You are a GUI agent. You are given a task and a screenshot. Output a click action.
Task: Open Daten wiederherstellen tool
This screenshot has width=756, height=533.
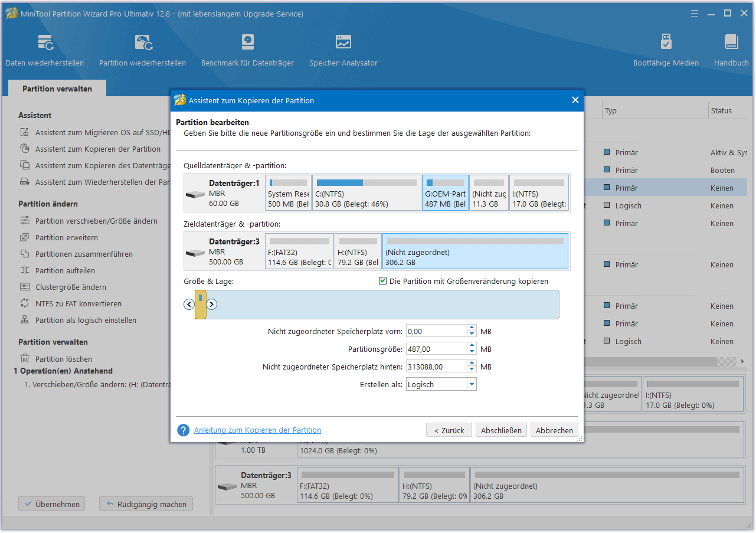45,50
